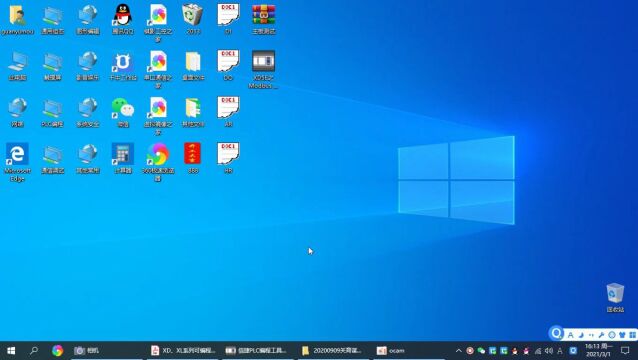The image size is (638, 360).
Task: Toggle the volume speaker tray icon
Action: 549,351
